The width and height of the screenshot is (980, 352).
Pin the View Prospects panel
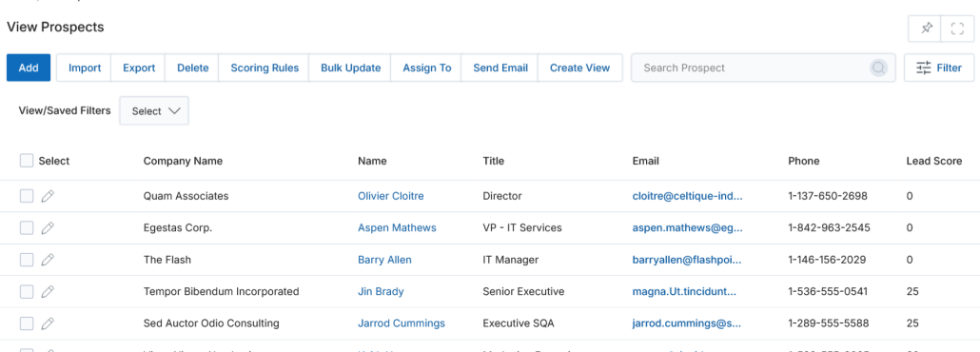[x=927, y=29]
